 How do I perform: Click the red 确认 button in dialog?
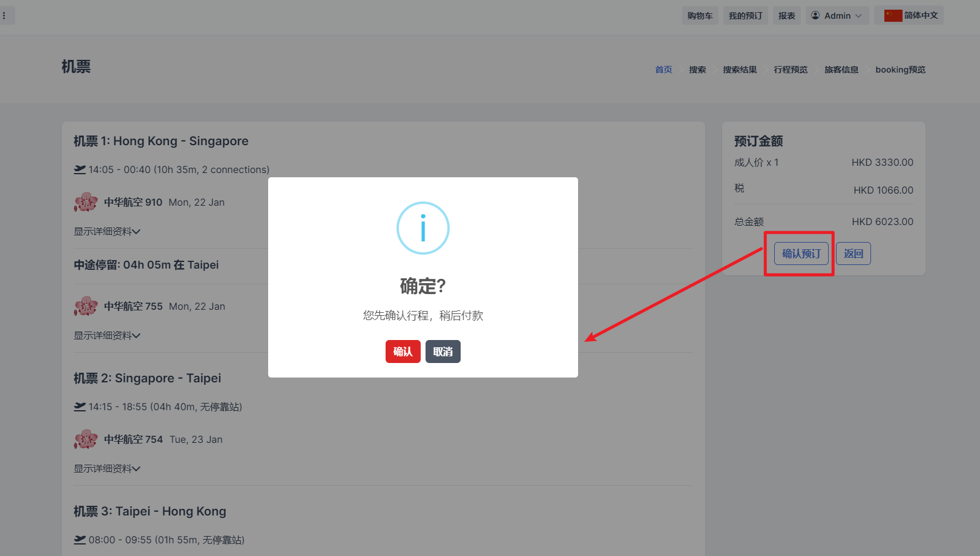(x=403, y=352)
